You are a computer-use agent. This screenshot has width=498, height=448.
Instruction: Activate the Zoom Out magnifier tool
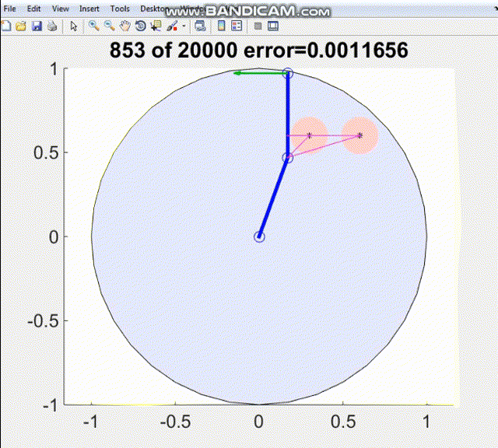[x=110, y=26]
